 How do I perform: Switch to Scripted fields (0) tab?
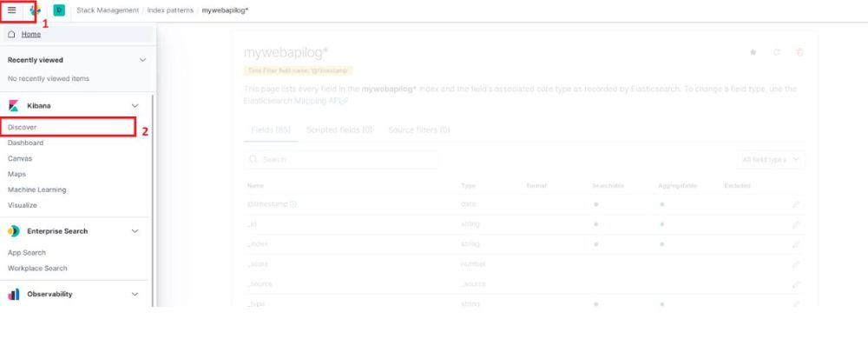pos(339,130)
